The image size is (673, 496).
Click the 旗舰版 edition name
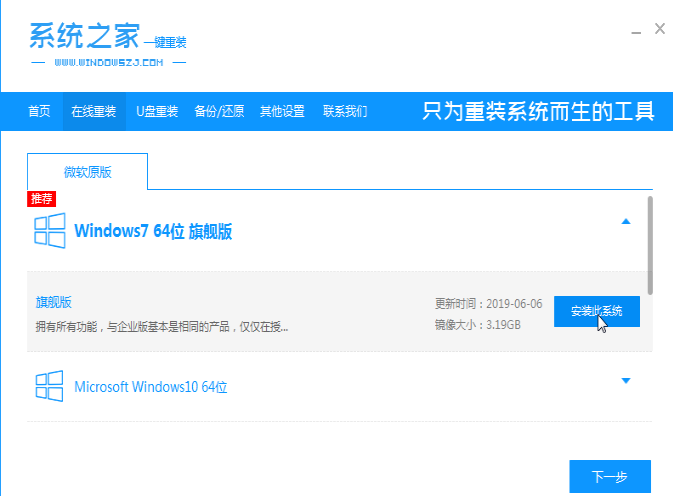click(x=54, y=302)
